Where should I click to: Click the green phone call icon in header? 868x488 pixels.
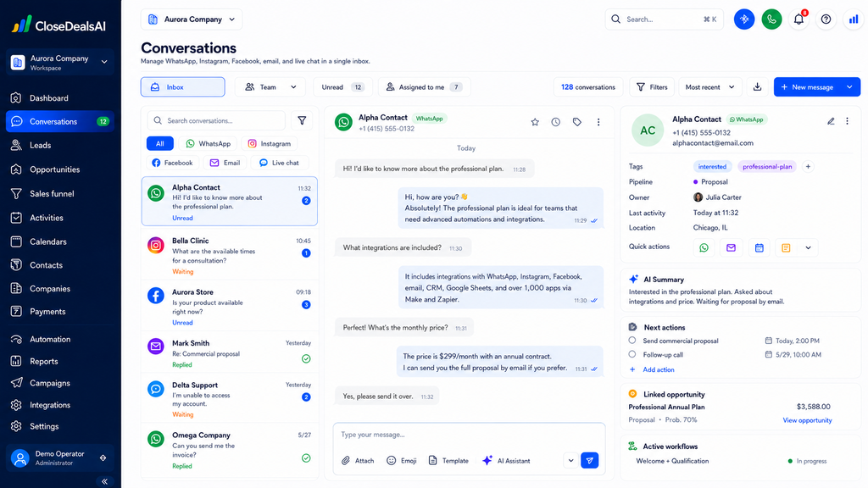pos(771,19)
